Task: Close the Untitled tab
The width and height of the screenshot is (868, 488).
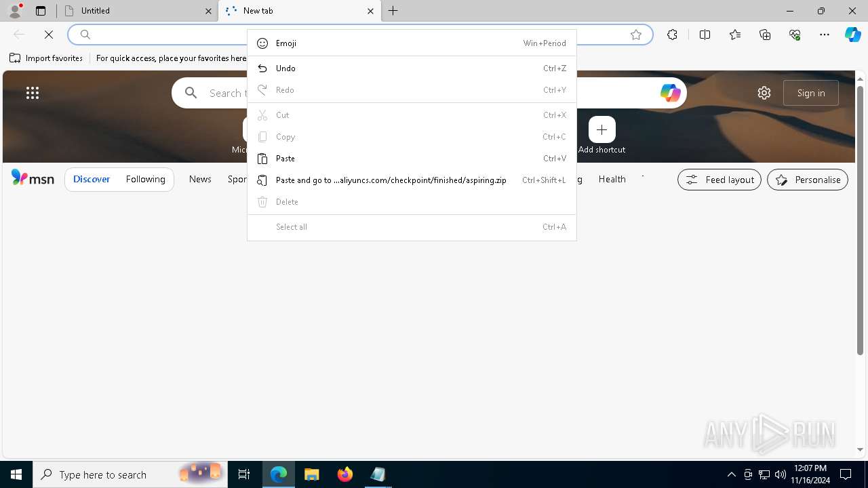Action: [208, 11]
